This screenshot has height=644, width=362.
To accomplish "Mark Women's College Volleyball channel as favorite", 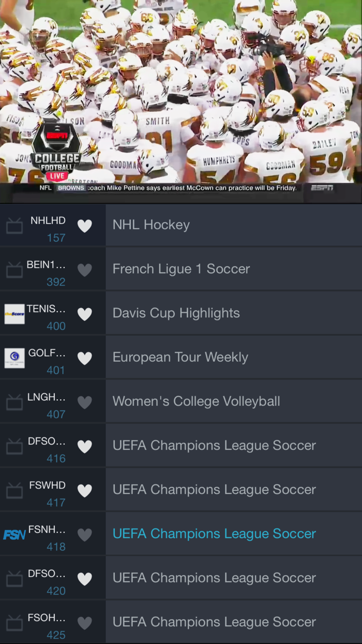I will [85, 402].
